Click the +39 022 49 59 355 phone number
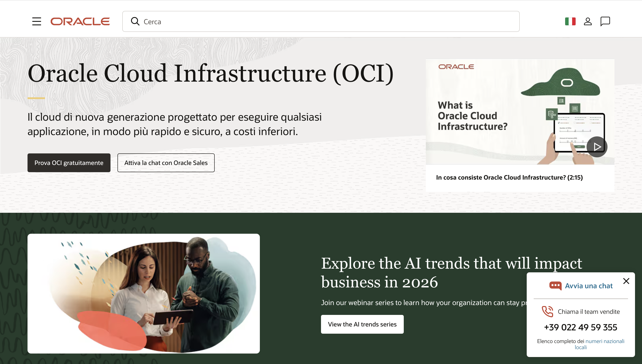This screenshot has width=642, height=364. pyautogui.click(x=580, y=327)
